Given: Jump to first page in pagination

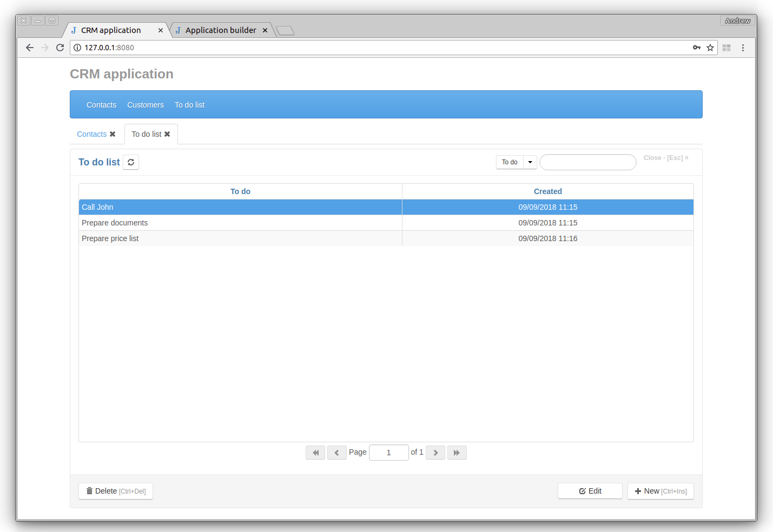Looking at the screenshot, I should (315, 453).
